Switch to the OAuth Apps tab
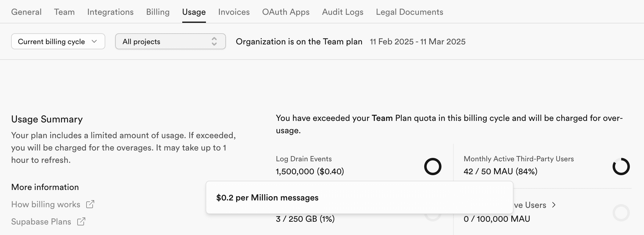Screen dimensions: 644x235 coord(286,12)
